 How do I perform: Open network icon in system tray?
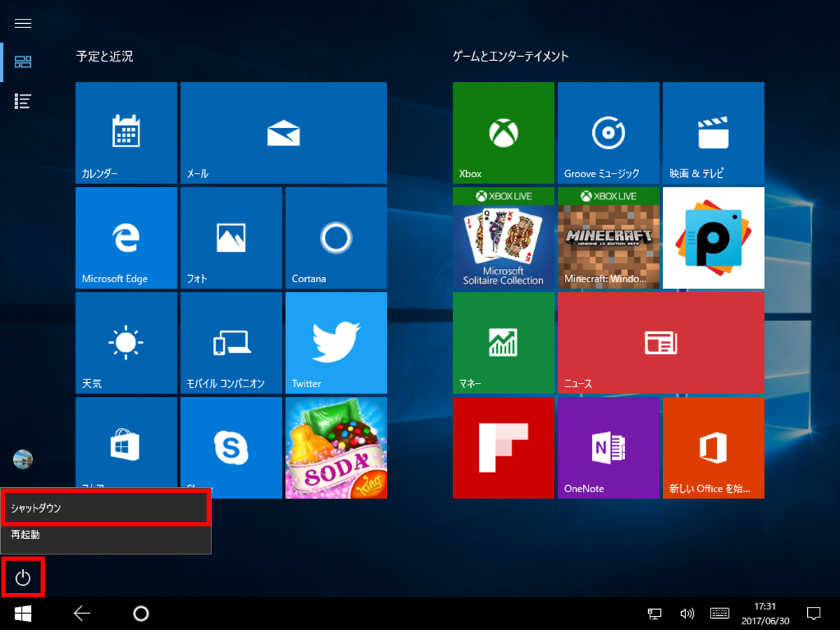click(x=654, y=614)
